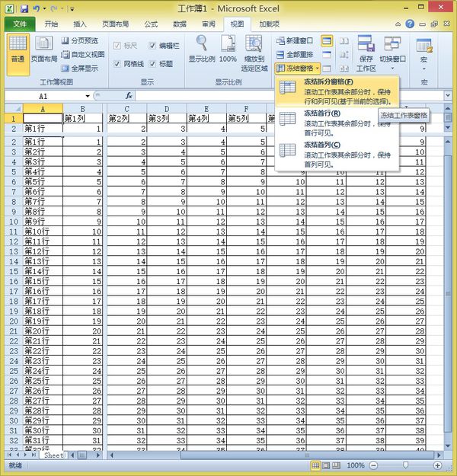Viewport: 457px width, 476px height.
Task: Open the 宏 macros dropdown
Action: point(424,53)
